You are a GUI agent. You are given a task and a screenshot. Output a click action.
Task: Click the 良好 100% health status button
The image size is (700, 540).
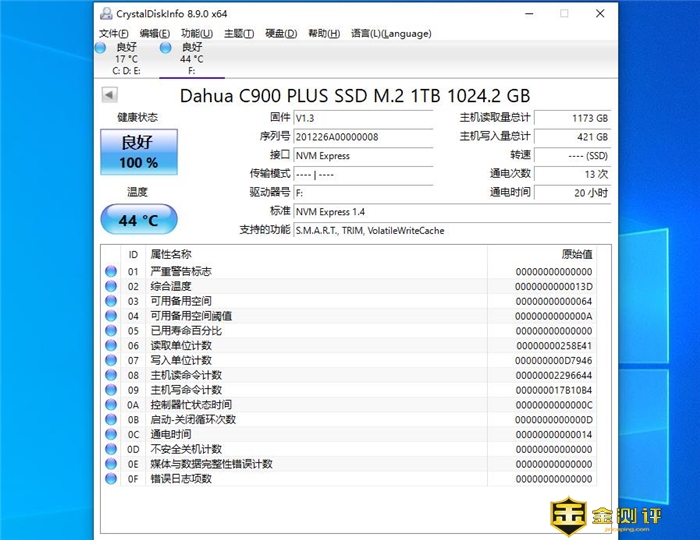click(138, 152)
